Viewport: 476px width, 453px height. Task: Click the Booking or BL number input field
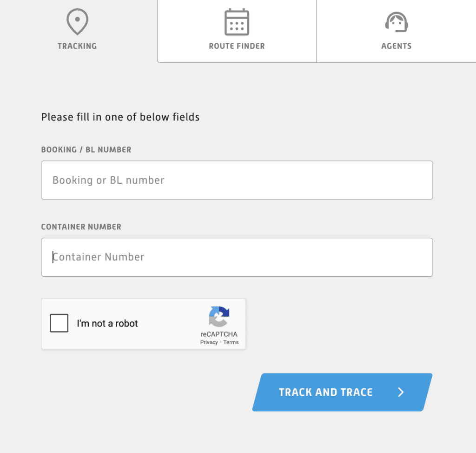pyautogui.click(x=237, y=180)
